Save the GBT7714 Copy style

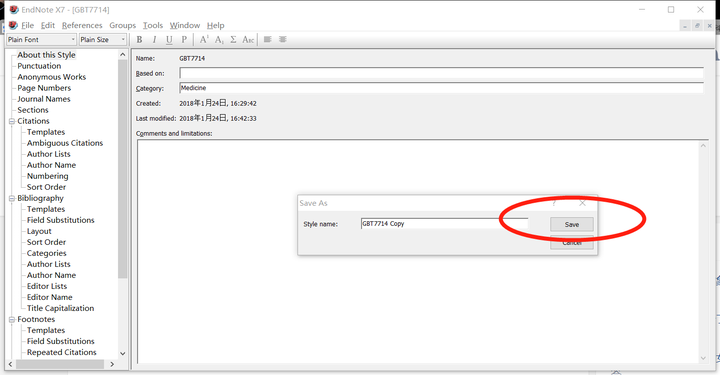pos(572,224)
